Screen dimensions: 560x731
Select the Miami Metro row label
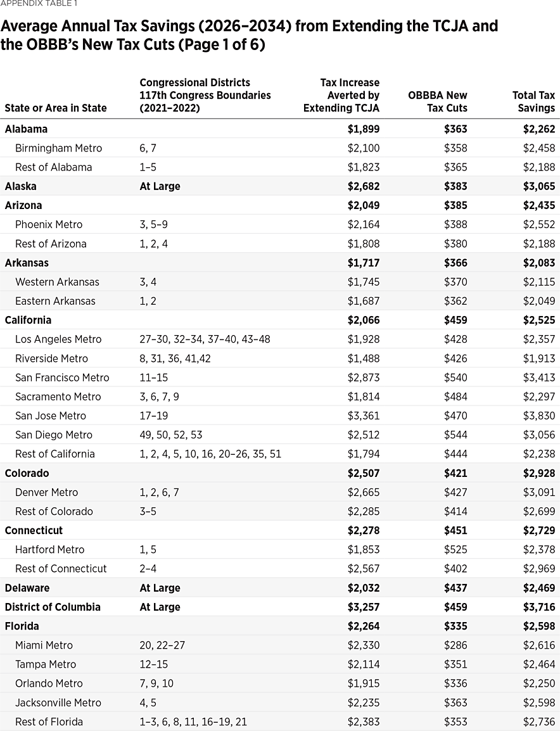point(44,645)
